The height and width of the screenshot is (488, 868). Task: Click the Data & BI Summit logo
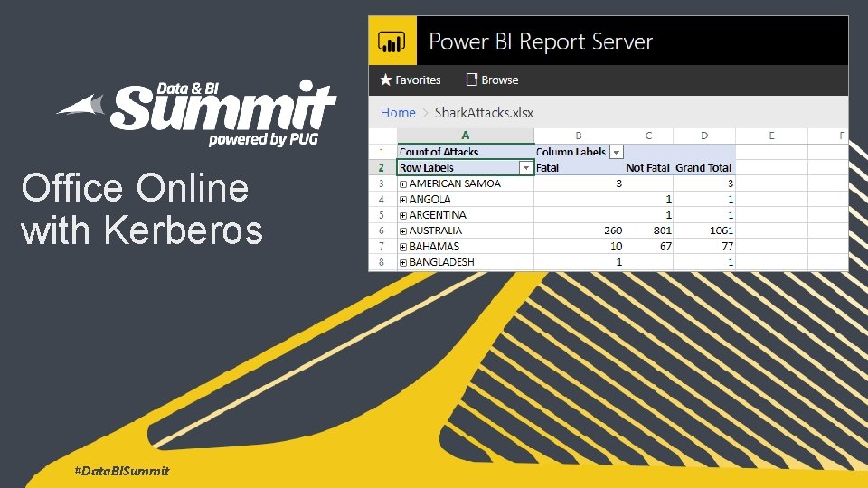196,113
